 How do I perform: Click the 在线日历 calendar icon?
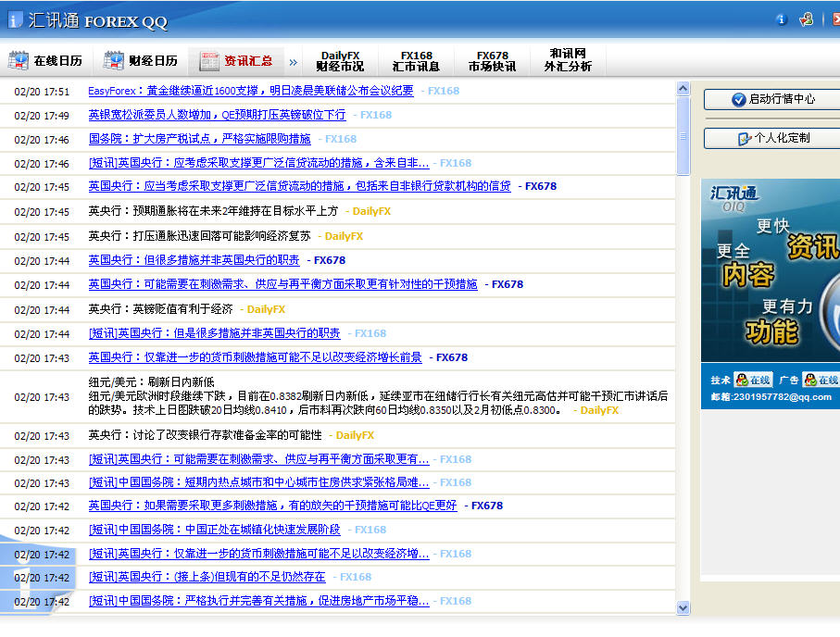pyautogui.click(x=18, y=61)
